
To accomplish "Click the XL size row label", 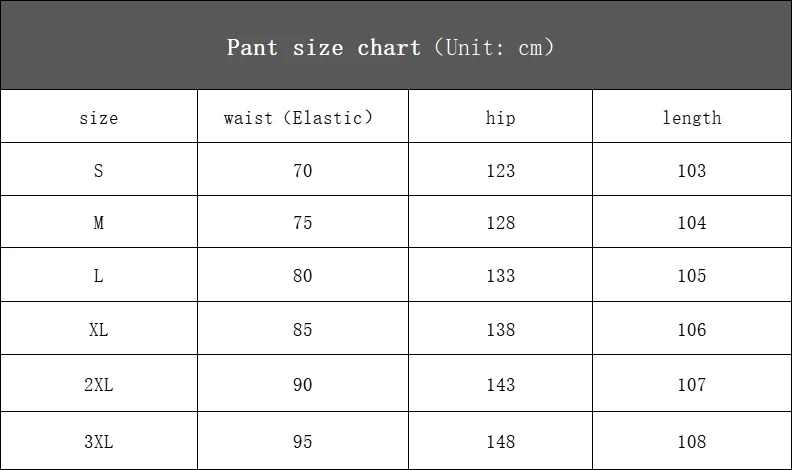I will (x=98, y=330).
